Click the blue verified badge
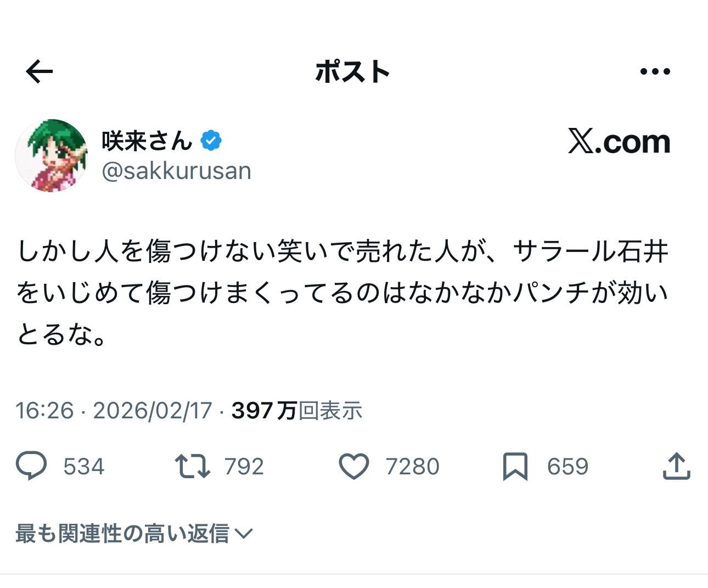The image size is (708, 588). pos(211,141)
